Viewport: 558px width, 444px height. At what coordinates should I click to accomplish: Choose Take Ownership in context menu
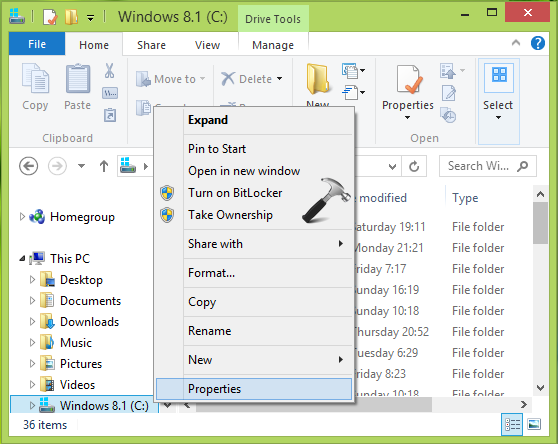pyautogui.click(x=254, y=215)
